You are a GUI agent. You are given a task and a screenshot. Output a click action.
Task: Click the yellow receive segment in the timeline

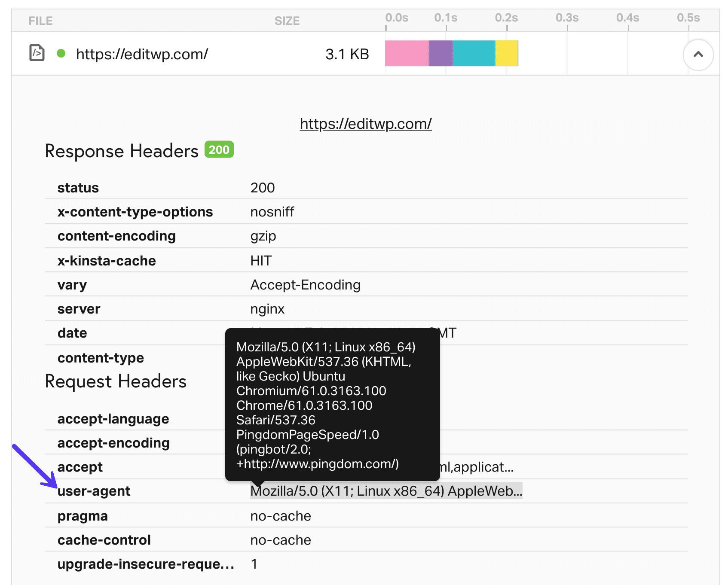(x=507, y=53)
